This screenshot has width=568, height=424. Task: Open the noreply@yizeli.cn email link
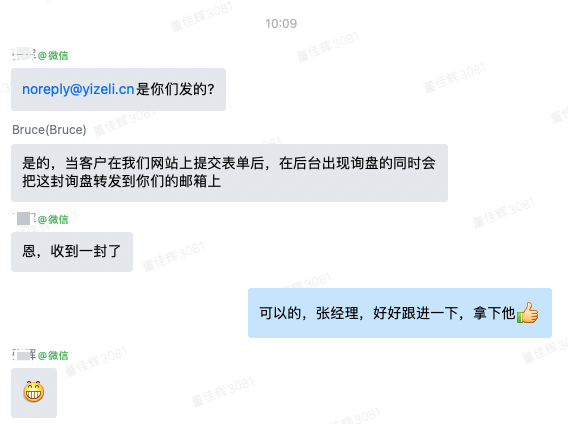pyautogui.click(x=78, y=89)
